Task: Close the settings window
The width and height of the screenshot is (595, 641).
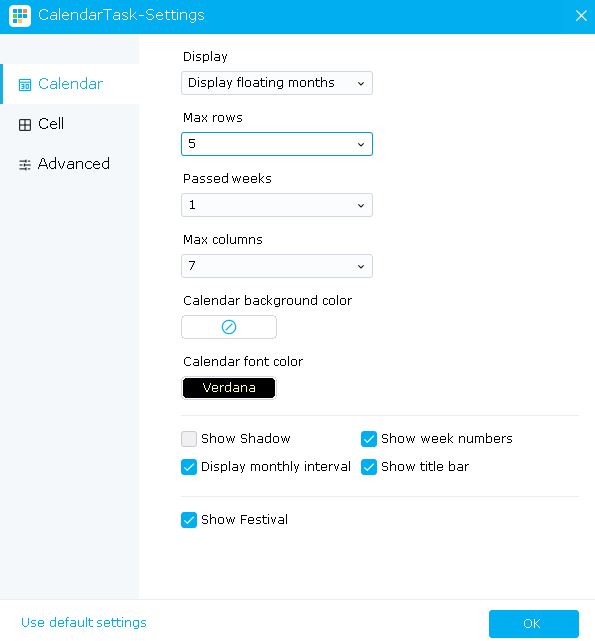Action: coord(581,16)
